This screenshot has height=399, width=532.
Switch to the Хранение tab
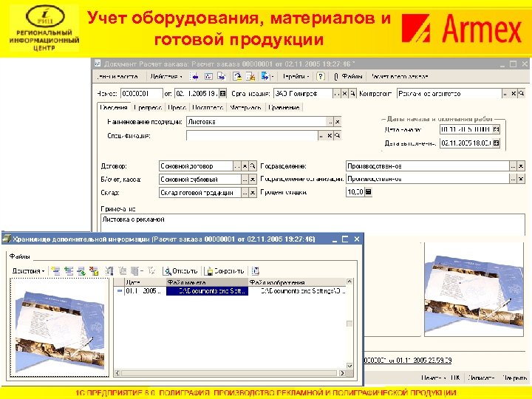(284, 108)
